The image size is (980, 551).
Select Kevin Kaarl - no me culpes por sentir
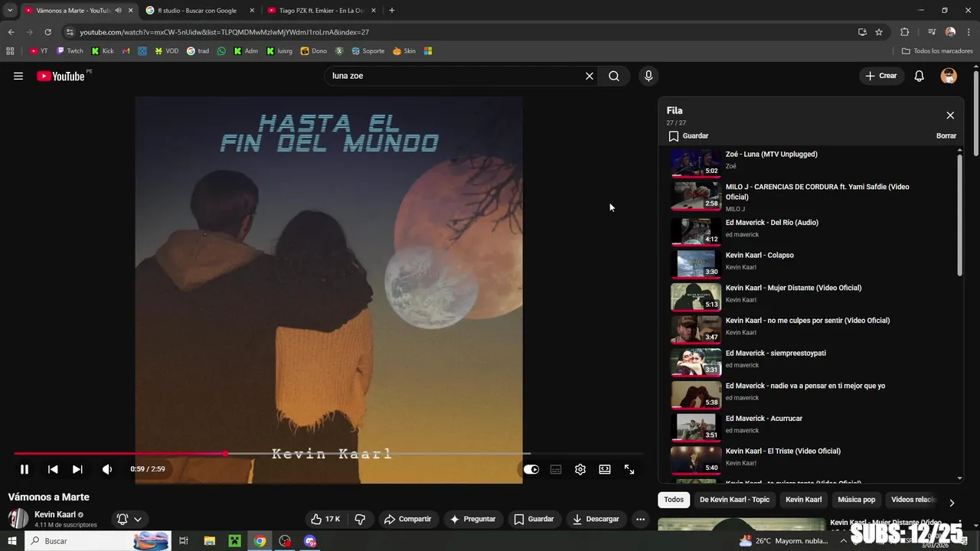(x=812, y=329)
